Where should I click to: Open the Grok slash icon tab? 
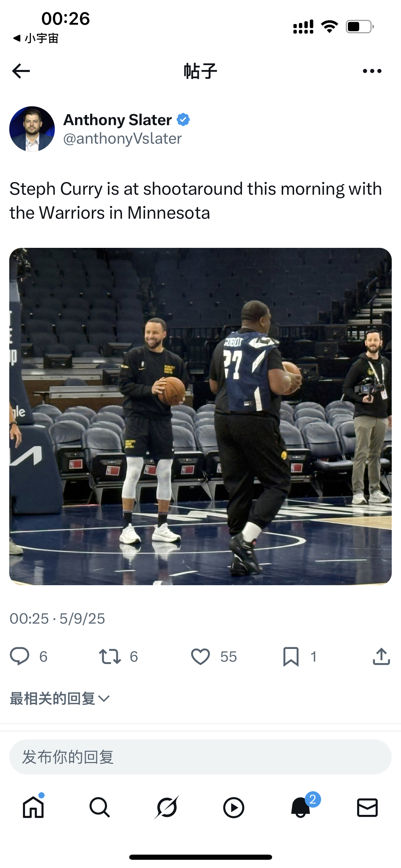point(167,807)
